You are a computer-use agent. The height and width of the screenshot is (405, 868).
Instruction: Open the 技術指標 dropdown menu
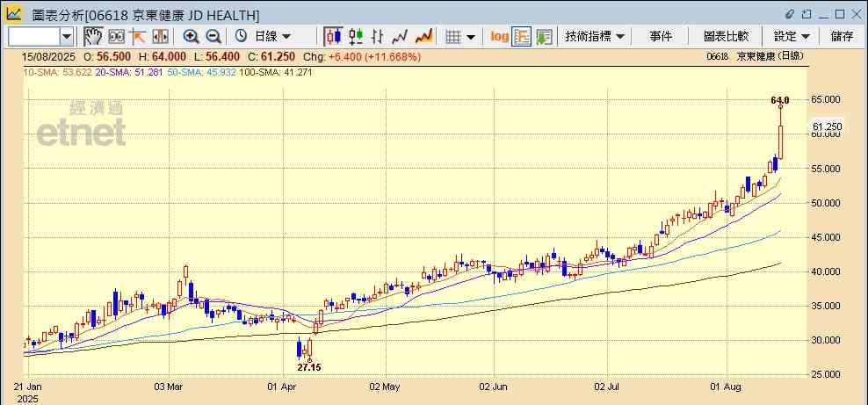[595, 37]
